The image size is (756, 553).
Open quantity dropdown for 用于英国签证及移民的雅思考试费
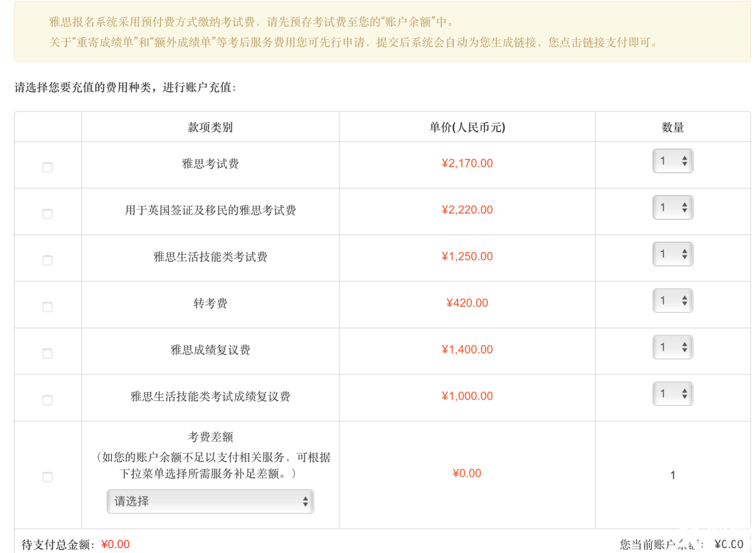[673, 207]
